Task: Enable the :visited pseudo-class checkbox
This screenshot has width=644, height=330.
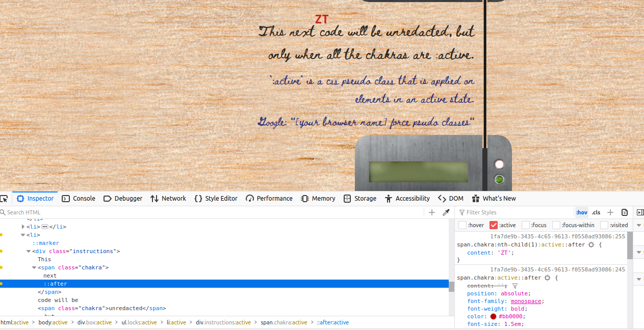Action: point(604,225)
